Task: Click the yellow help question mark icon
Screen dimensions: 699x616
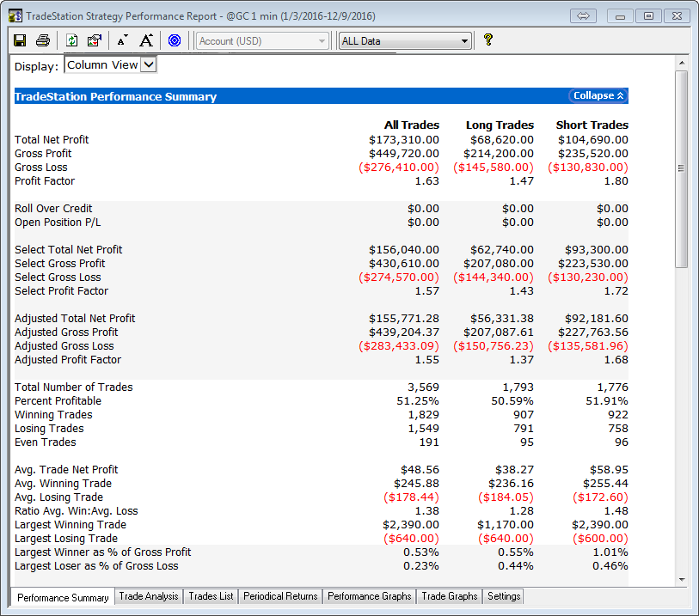Action: [488, 40]
